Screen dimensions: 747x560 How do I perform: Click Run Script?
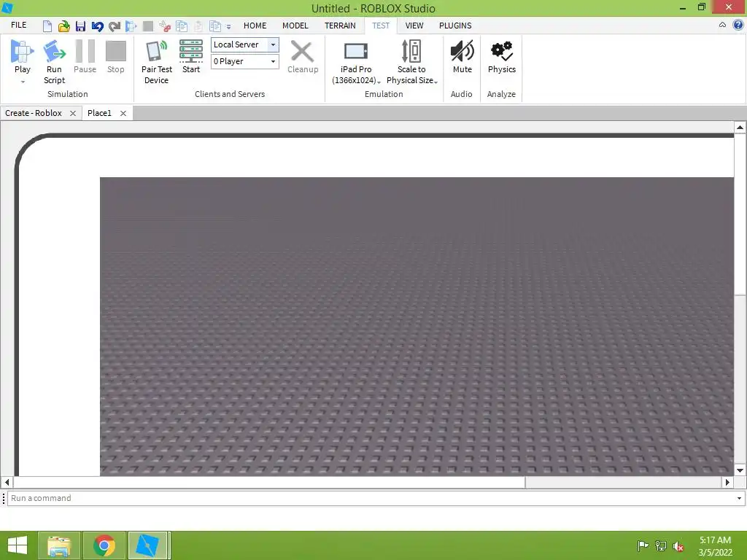coord(54,62)
